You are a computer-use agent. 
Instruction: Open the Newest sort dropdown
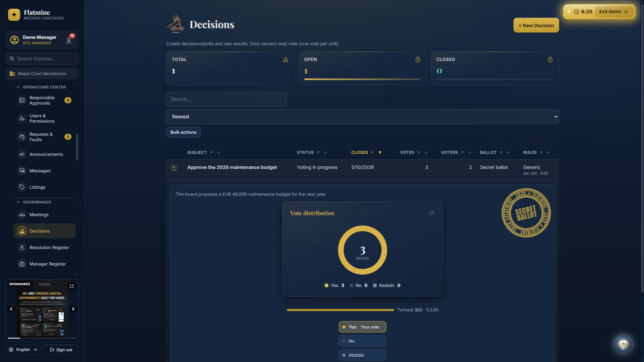[362, 117]
